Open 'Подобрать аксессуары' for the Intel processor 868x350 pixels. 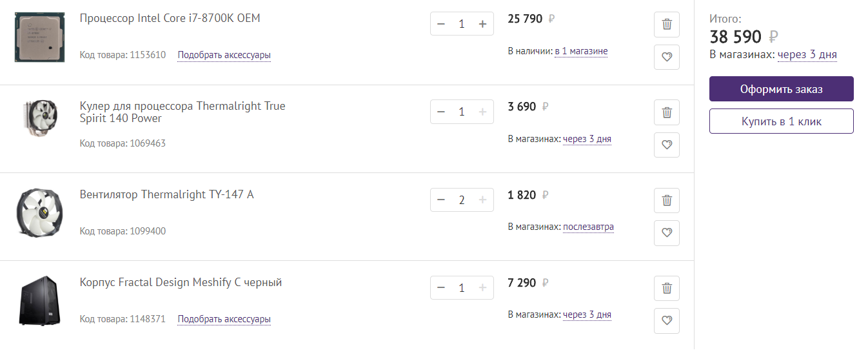(224, 56)
